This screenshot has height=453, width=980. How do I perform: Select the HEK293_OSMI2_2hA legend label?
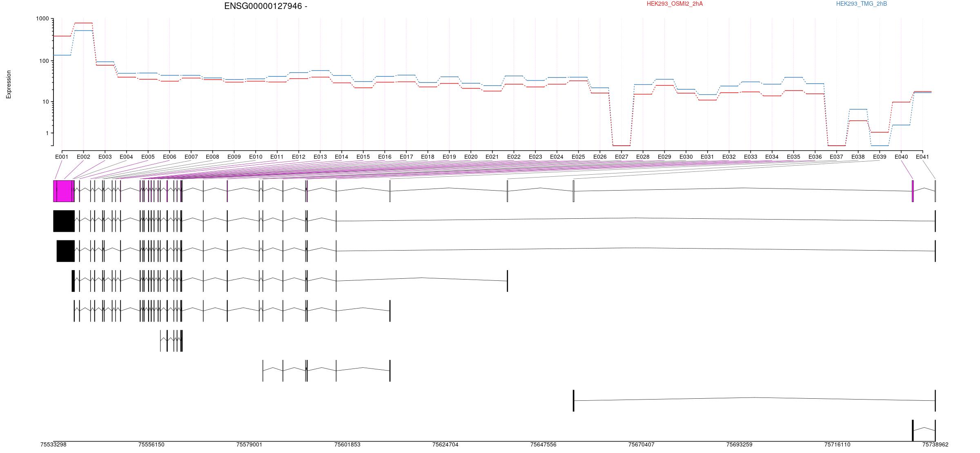coord(675,4)
